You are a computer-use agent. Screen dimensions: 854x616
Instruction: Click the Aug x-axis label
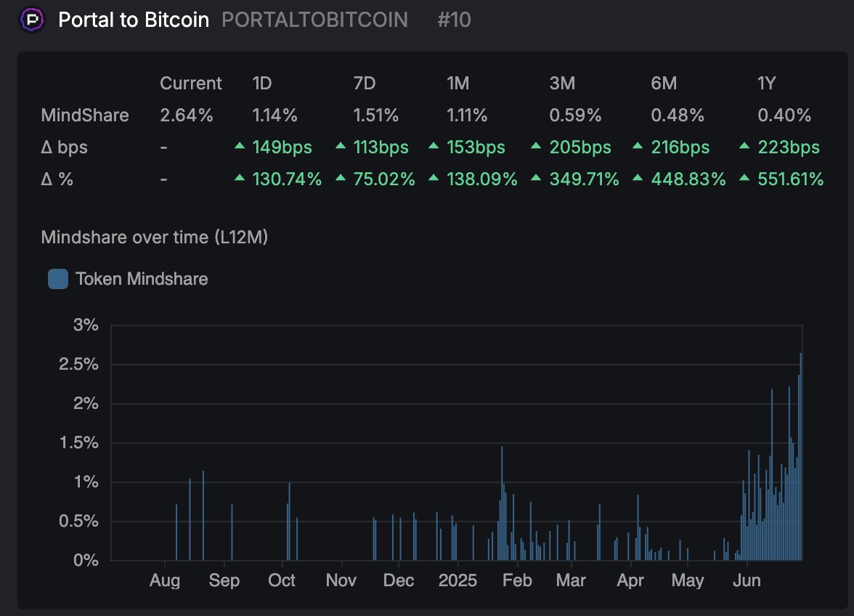[164, 580]
